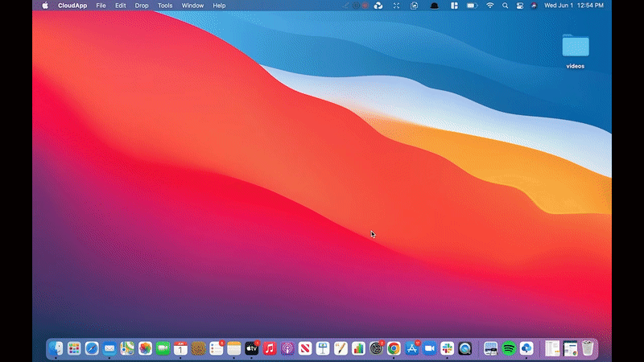Open News from the Dock

305,348
